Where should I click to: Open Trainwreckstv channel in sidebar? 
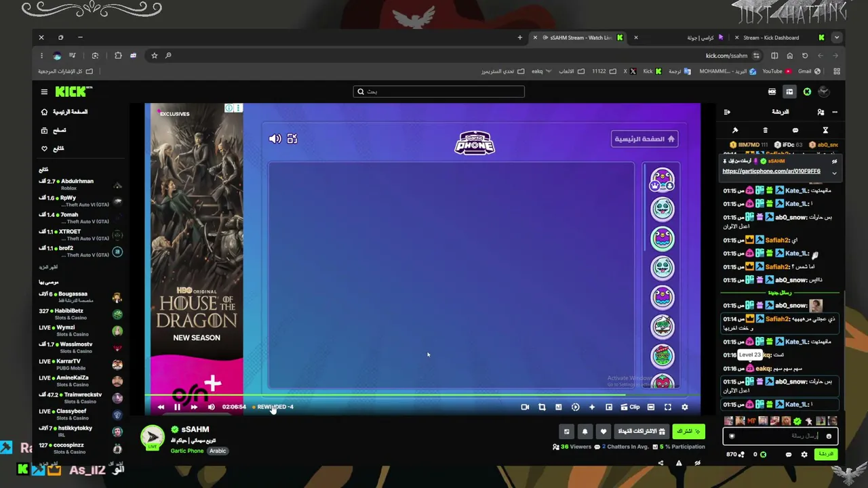[80, 398]
